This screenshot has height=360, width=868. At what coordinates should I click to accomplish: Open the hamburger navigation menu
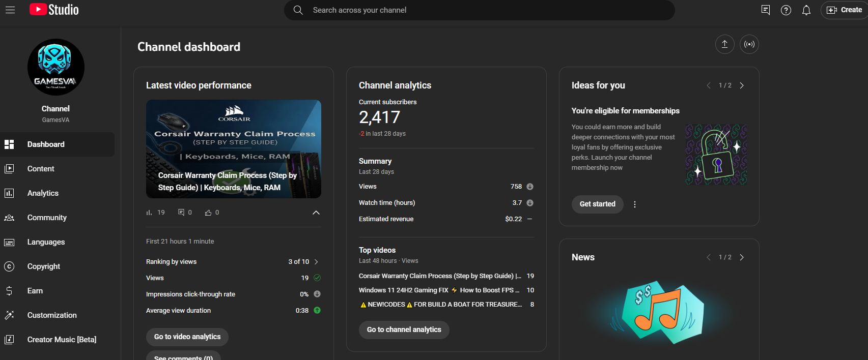(x=10, y=10)
